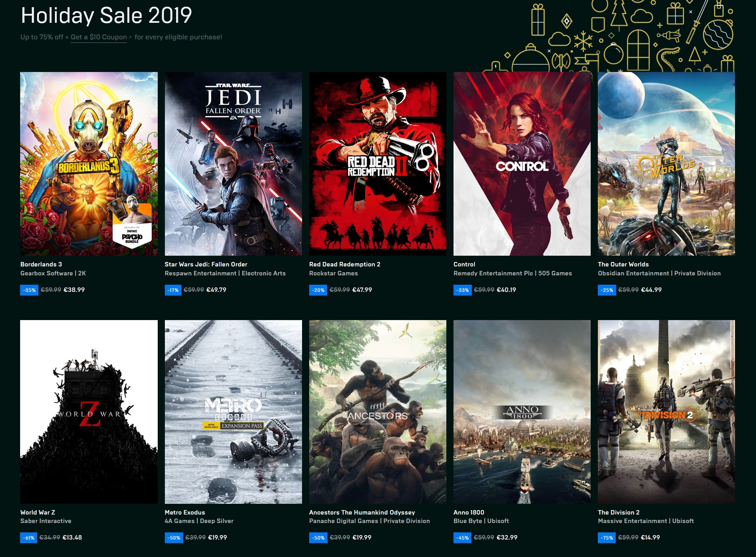
Task: Click the -61% discount badge for World War Z
Action: pyautogui.click(x=29, y=538)
